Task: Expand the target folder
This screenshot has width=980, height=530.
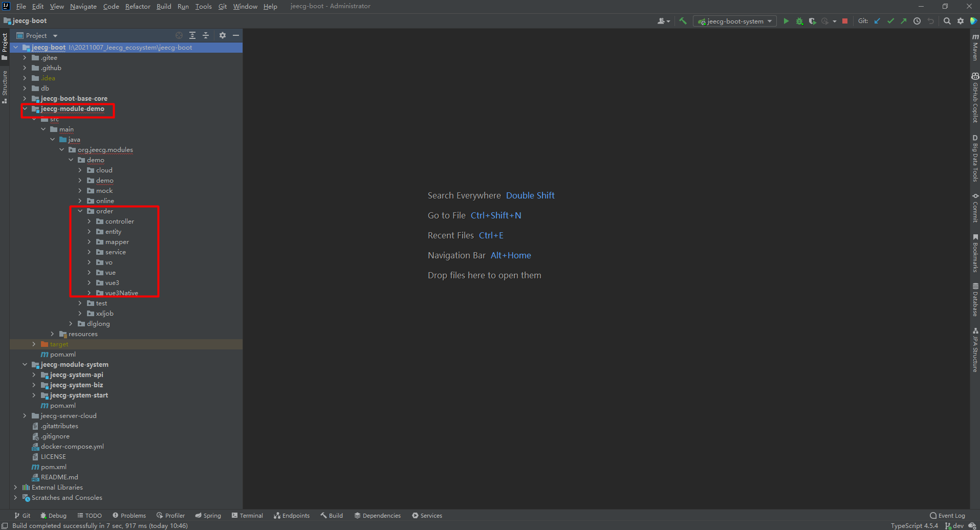Action: [x=34, y=344]
